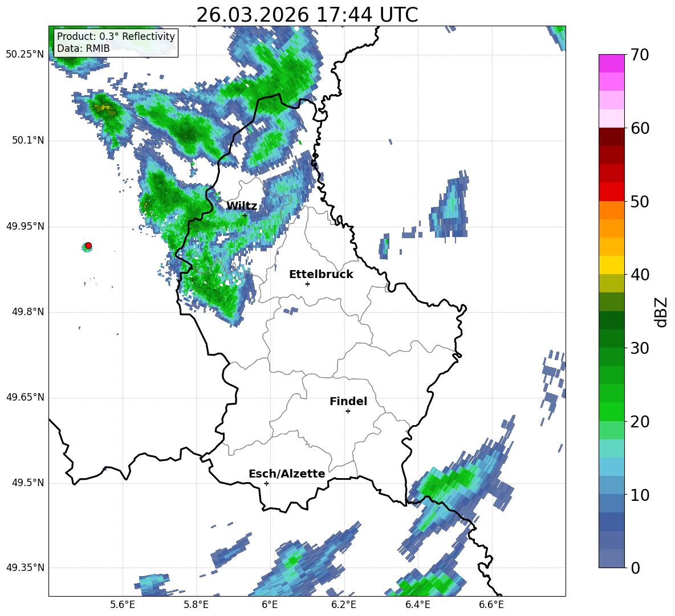This screenshot has height=616, width=675.
Task: Click the Data: RMIB text
Action: click(83, 48)
